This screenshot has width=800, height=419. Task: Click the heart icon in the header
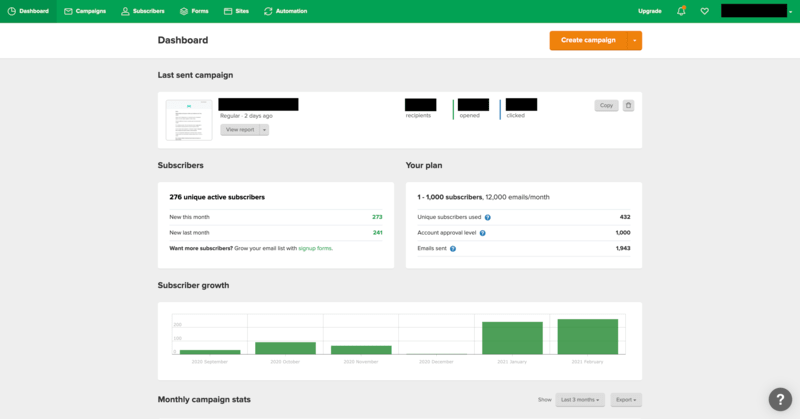coord(705,11)
